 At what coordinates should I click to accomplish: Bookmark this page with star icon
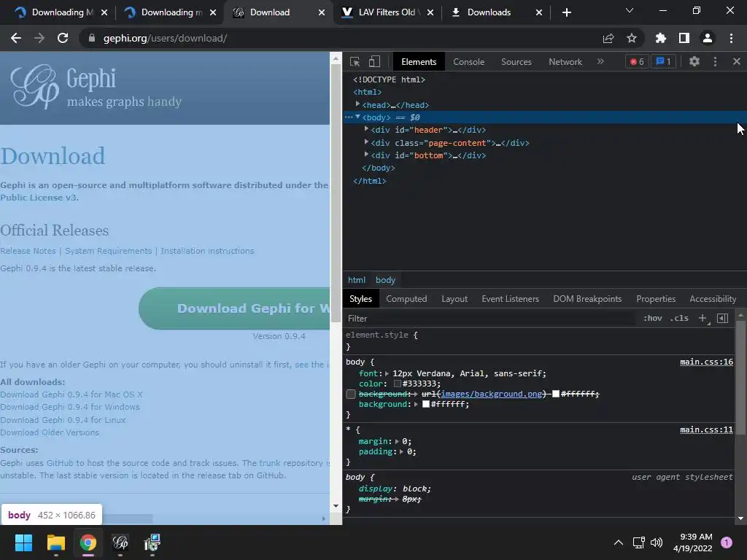tap(632, 38)
